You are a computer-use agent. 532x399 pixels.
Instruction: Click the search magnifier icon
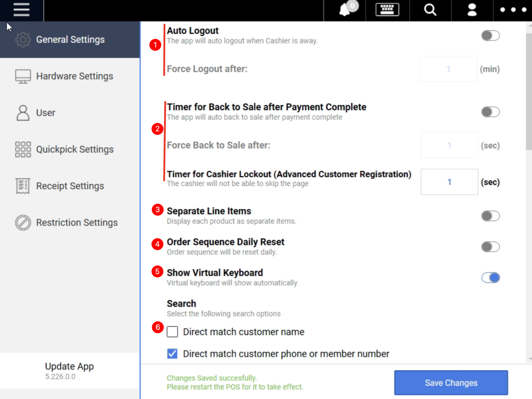pos(430,10)
